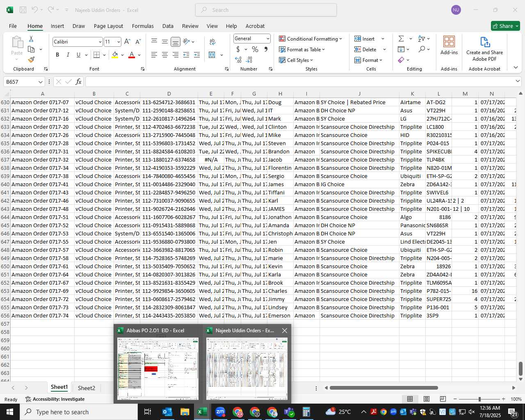Viewport: 525px width, 420px height.
Task: Open the font name Calibri dropdown
Action: point(100,42)
